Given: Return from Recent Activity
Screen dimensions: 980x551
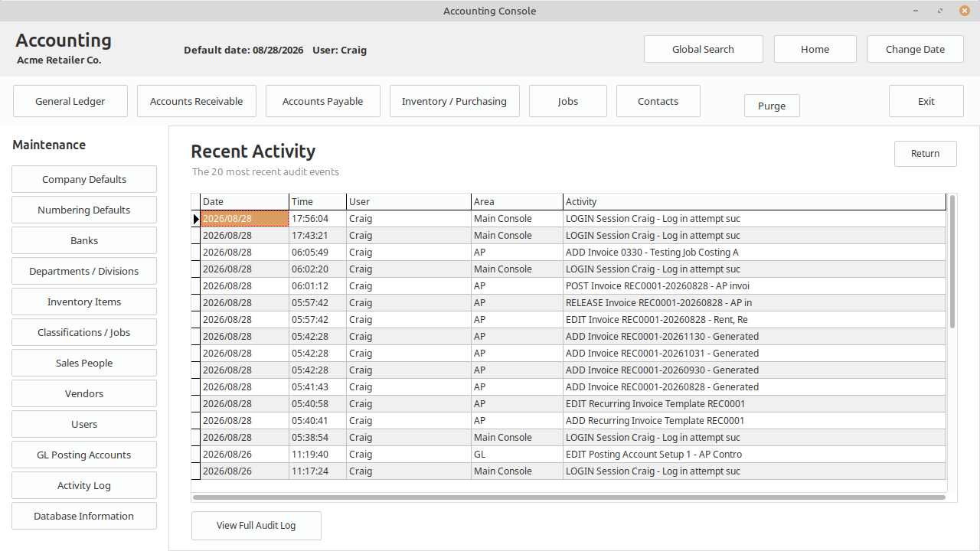Looking at the screenshot, I should pyautogui.click(x=925, y=153).
